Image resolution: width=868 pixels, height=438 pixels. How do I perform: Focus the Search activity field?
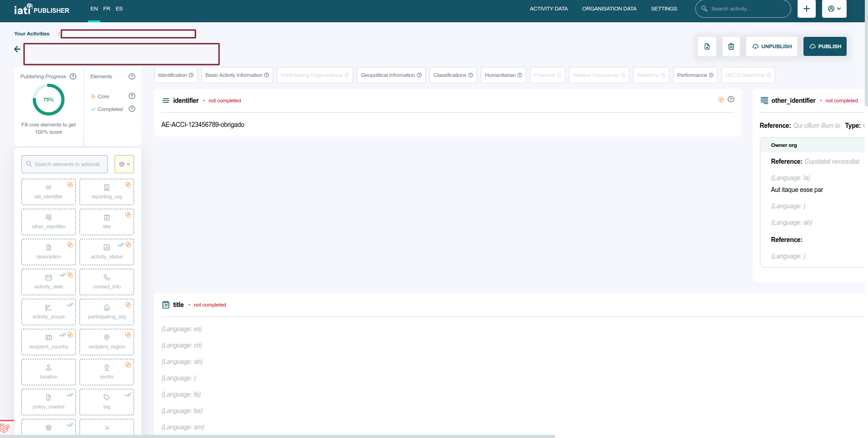[x=743, y=9]
